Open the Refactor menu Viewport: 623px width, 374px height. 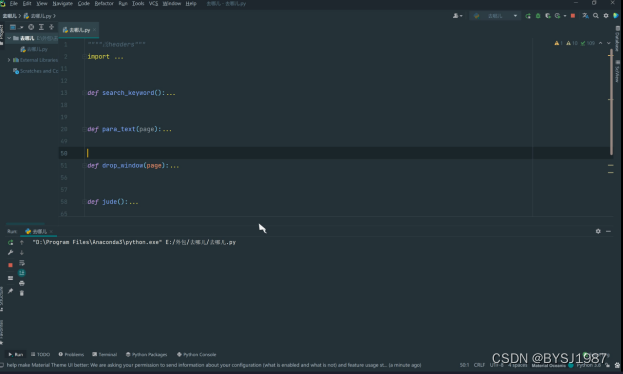tap(104, 4)
